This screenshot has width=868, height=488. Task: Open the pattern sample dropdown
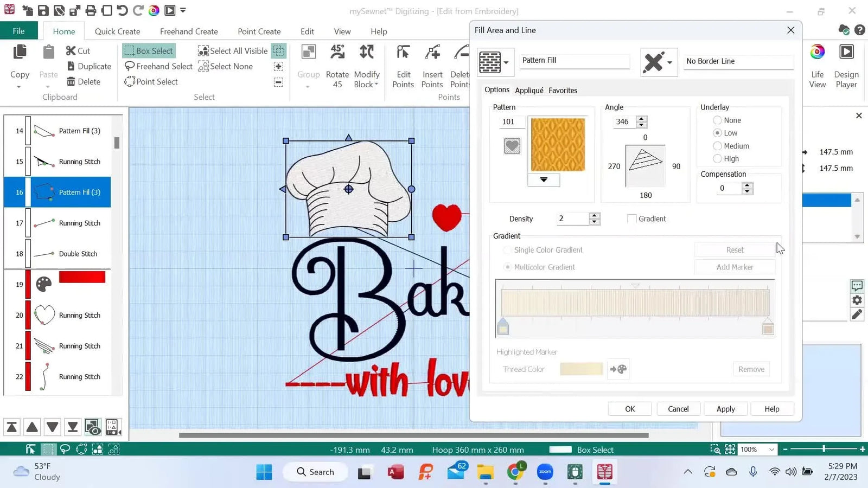click(x=543, y=179)
